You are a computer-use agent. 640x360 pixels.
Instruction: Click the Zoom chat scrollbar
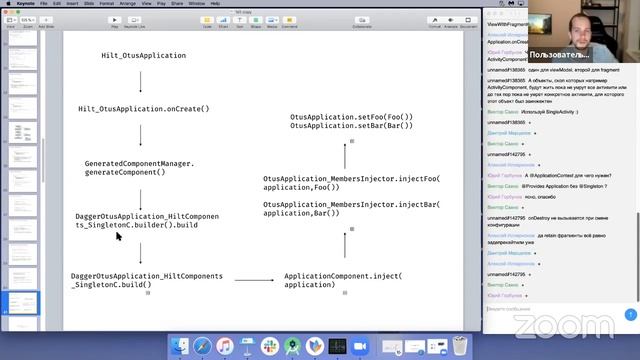[x=638, y=256]
